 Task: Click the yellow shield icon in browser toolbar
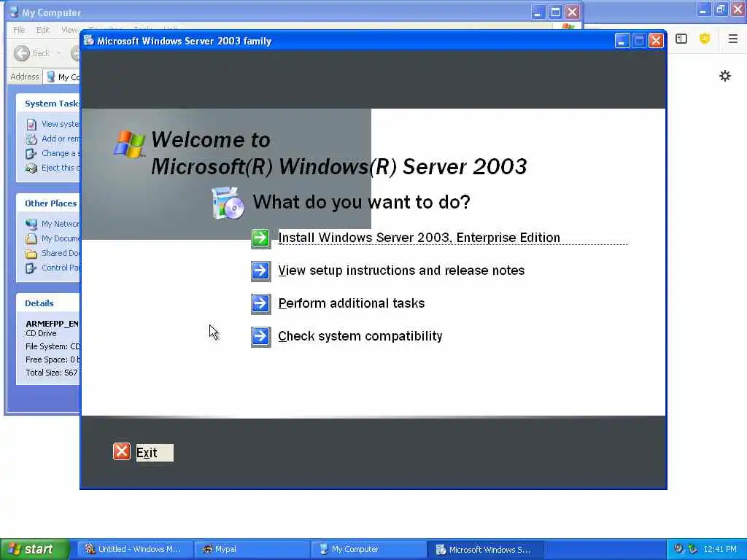(x=705, y=39)
